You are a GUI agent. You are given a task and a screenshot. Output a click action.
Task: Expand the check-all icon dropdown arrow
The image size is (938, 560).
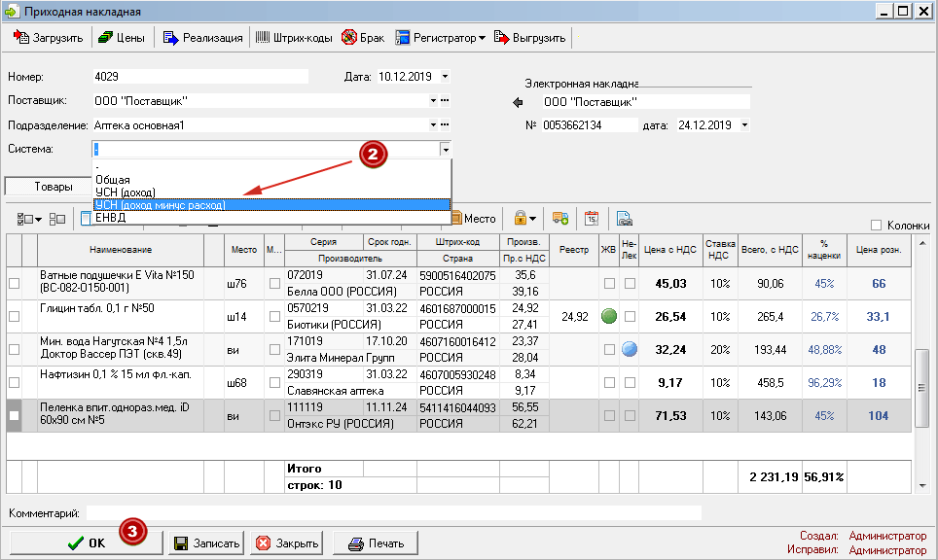pos(38,220)
